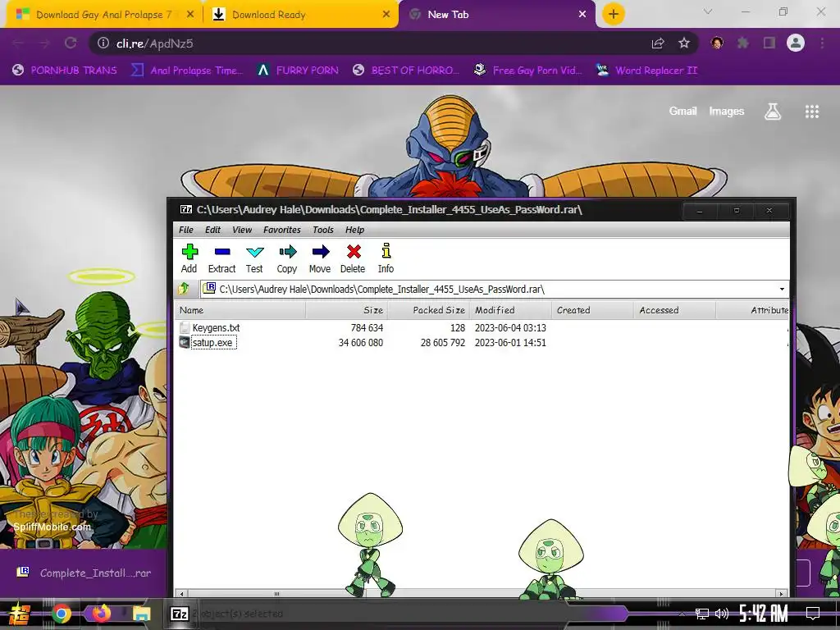Click the horizontal scrollbar right arrow in 7-Zip
The image size is (840, 630).
coord(781,594)
